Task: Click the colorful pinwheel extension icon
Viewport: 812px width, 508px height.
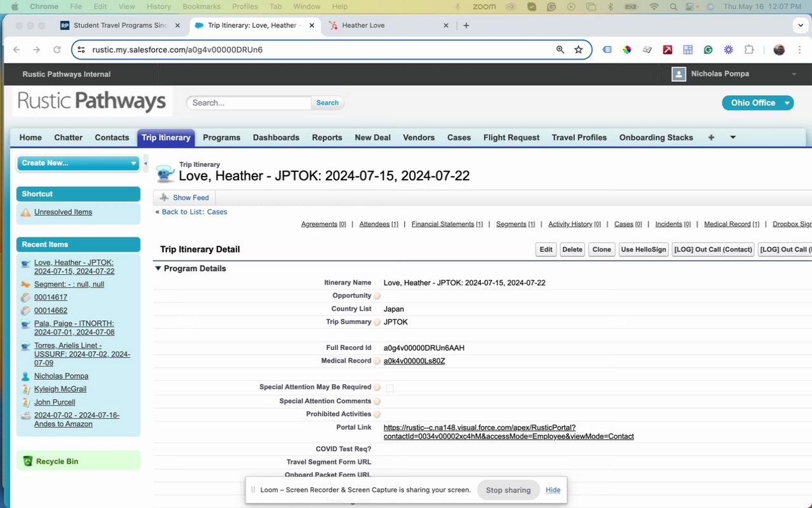Action: coord(627,50)
